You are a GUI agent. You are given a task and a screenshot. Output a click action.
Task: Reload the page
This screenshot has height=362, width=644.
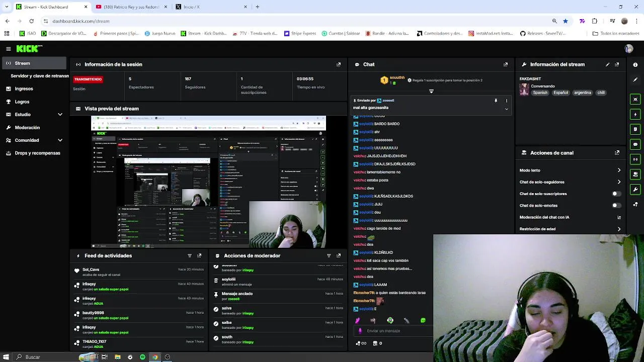[x=31, y=21]
